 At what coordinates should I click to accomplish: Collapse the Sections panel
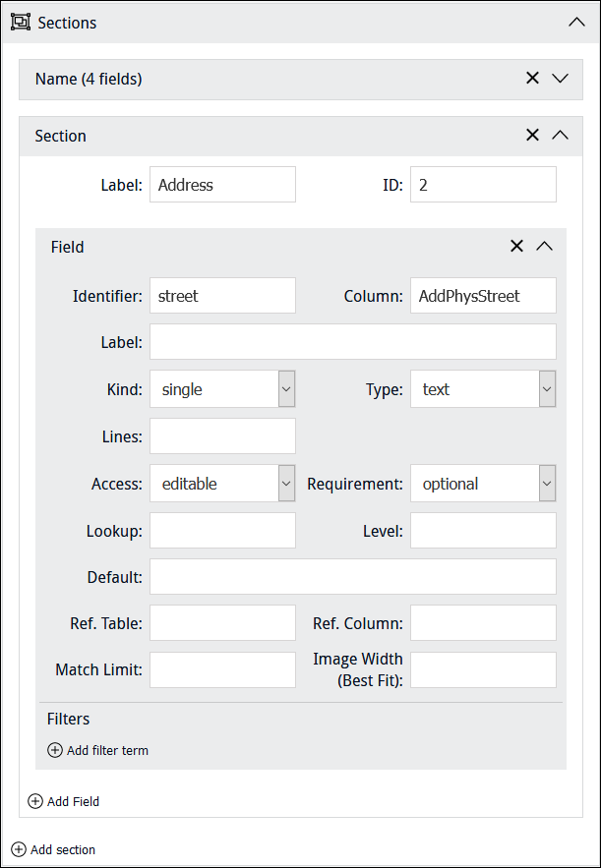(576, 23)
